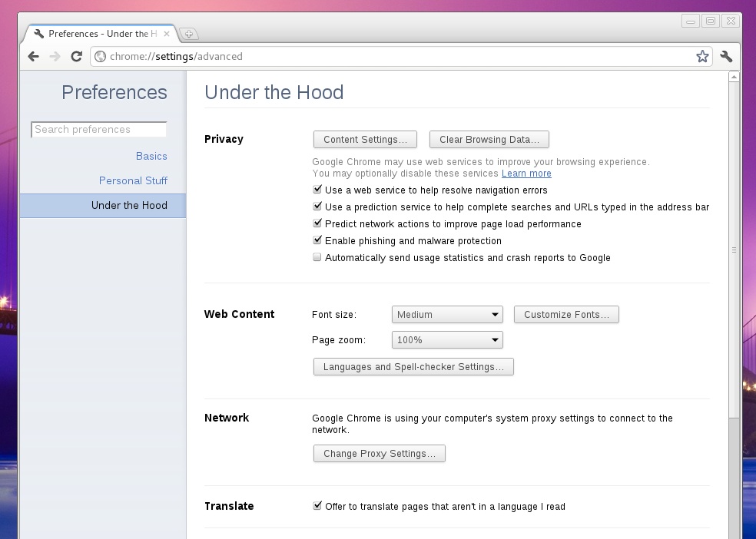
Task: Open Languages and Spell-checker Settings
Action: coord(413,367)
